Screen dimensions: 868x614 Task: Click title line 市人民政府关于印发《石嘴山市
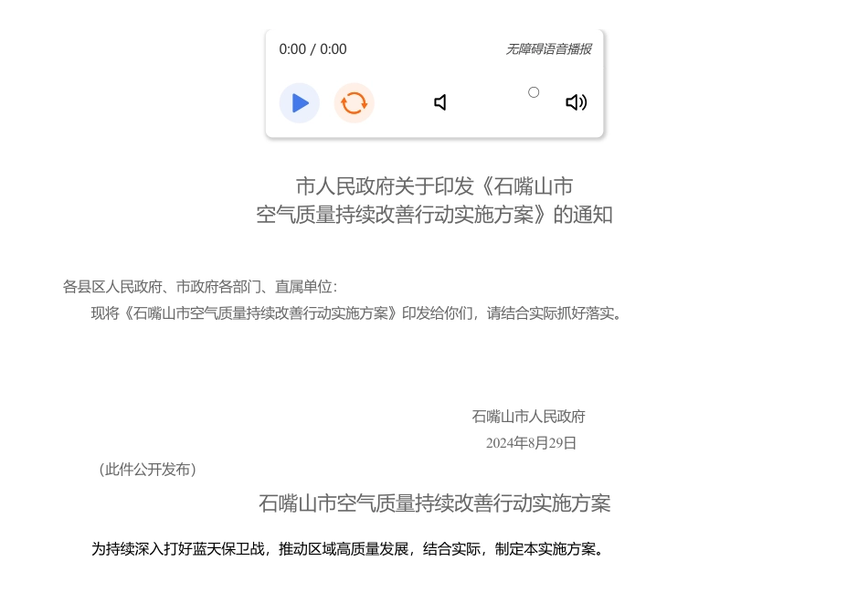(435, 186)
